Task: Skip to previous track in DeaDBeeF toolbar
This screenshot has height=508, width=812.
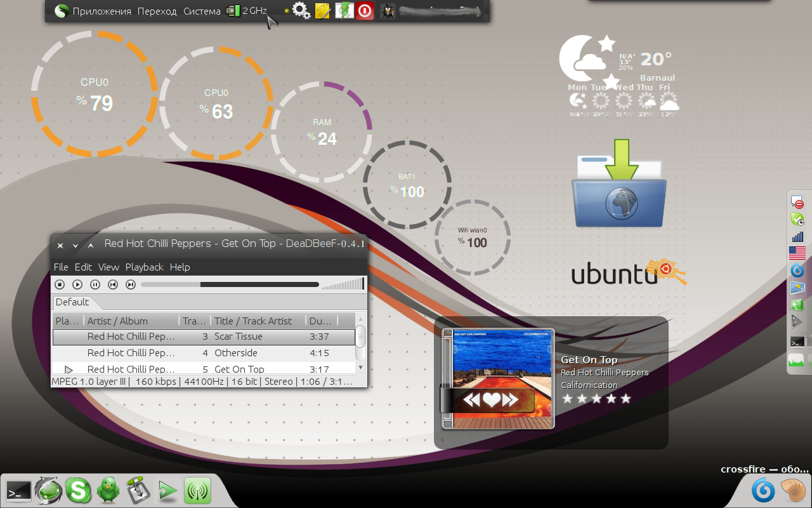Action: (x=113, y=284)
